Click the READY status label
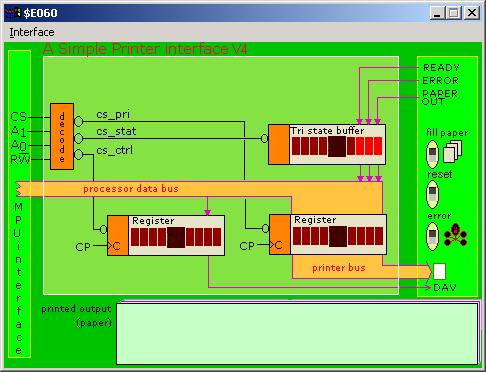Screen dimensions: 486x372 (x=441, y=68)
